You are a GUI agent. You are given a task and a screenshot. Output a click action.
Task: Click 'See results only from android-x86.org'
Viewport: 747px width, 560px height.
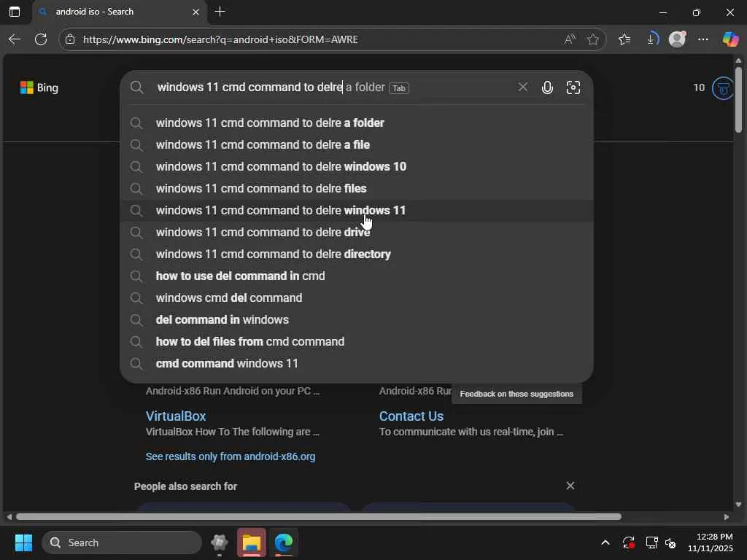231,456
